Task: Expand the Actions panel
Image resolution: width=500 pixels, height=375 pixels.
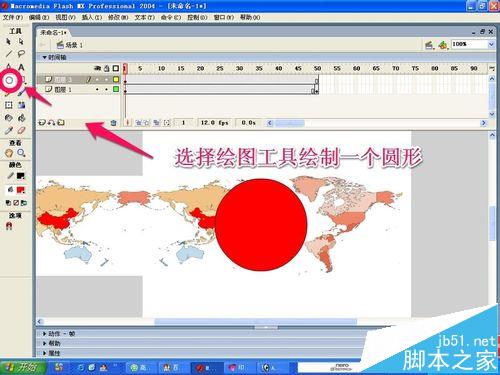Action: [44, 334]
